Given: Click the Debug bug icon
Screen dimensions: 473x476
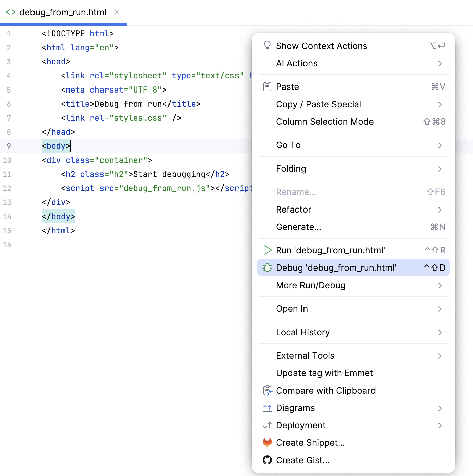Looking at the screenshot, I should pyautogui.click(x=267, y=267).
